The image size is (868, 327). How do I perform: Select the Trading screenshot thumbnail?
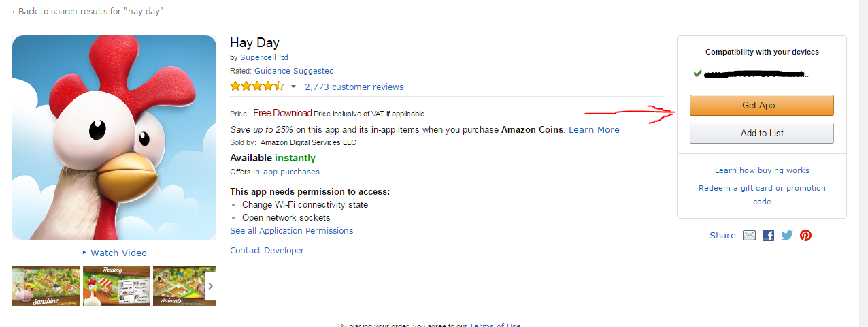coord(116,286)
